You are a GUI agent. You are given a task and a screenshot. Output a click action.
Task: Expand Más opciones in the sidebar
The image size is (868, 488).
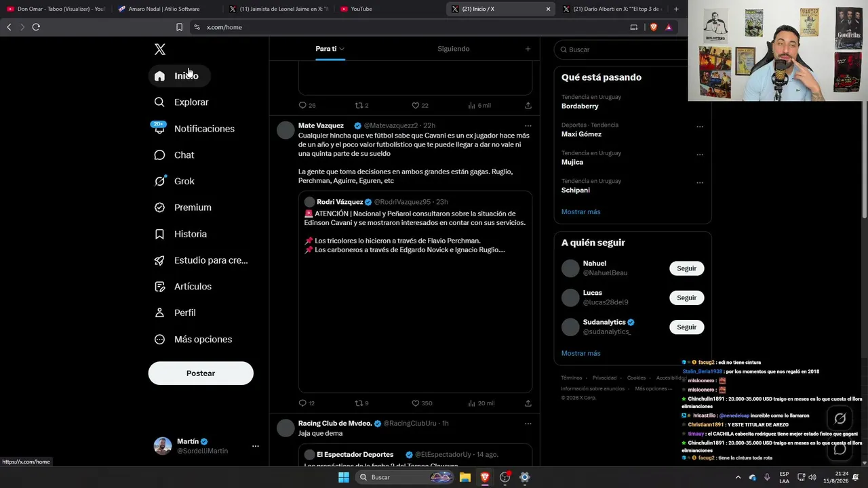(193, 340)
